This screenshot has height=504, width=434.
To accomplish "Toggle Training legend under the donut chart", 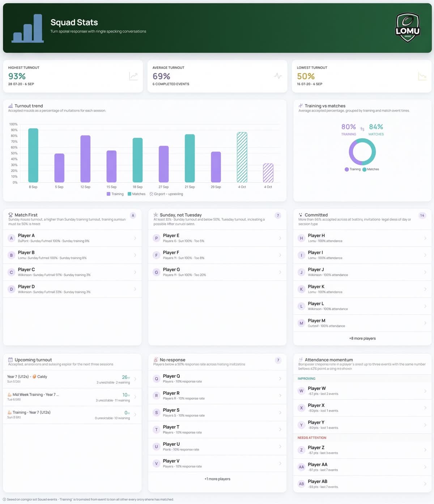I will [x=353, y=169].
